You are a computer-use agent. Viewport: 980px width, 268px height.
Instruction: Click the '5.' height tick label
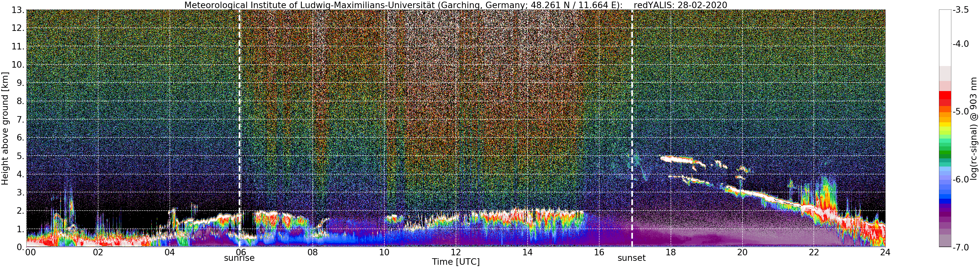[x=20, y=156]
